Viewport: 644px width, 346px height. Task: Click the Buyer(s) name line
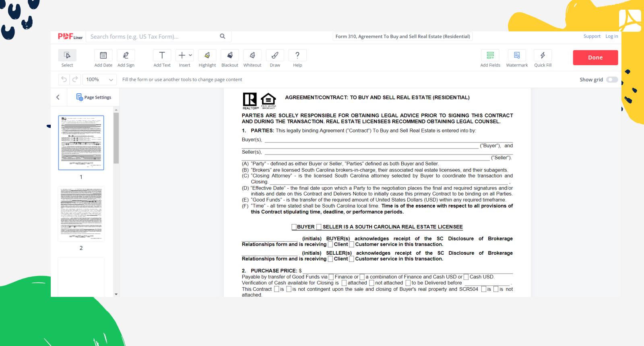coord(388,140)
